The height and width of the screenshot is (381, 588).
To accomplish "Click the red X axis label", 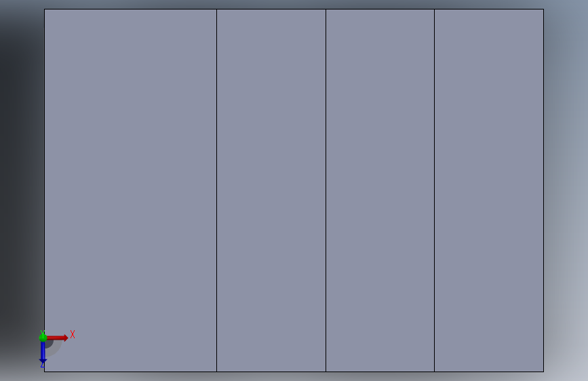I will tap(73, 334).
